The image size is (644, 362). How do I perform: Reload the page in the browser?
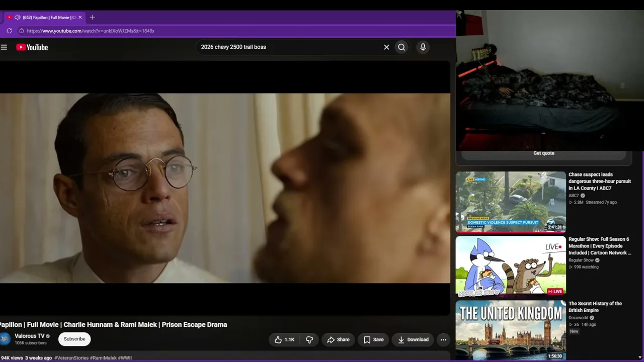(9, 31)
